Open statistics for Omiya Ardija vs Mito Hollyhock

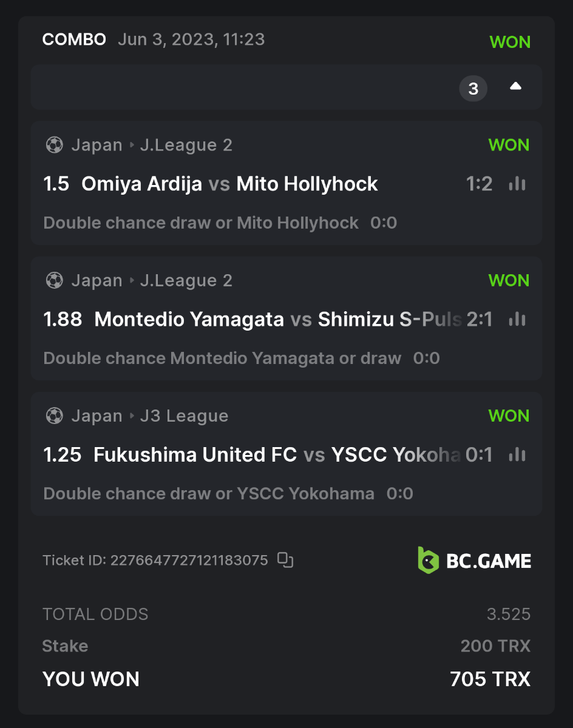point(517,184)
